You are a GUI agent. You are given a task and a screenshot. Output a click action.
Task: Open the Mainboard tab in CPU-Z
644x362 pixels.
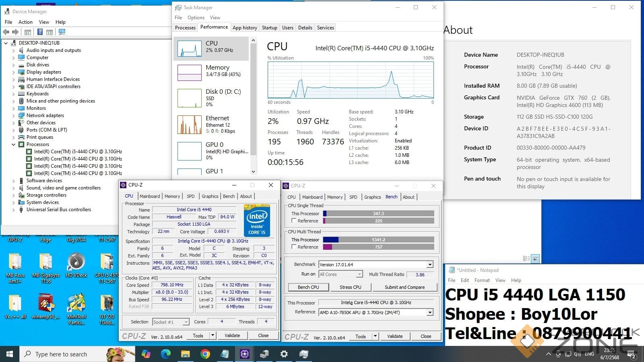point(150,196)
